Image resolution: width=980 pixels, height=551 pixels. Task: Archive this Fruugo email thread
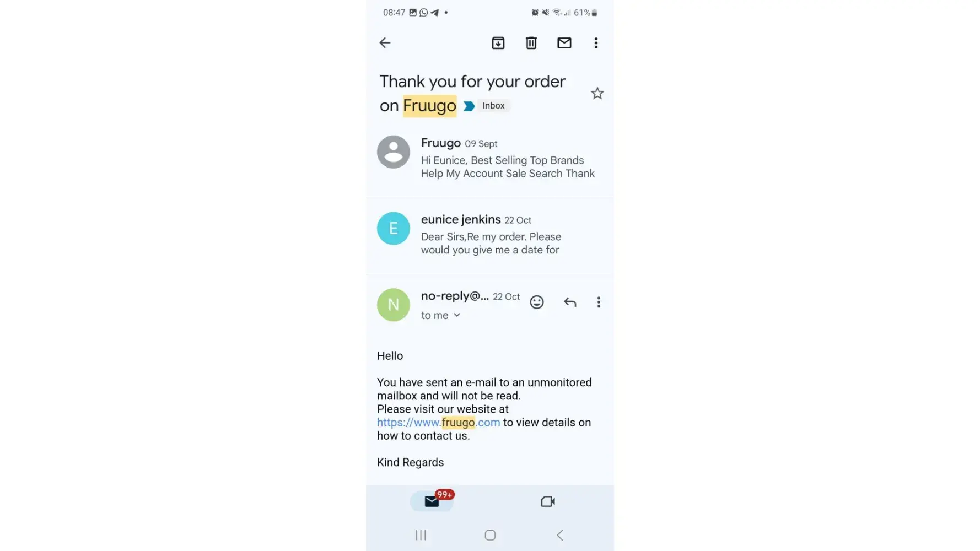498,43
